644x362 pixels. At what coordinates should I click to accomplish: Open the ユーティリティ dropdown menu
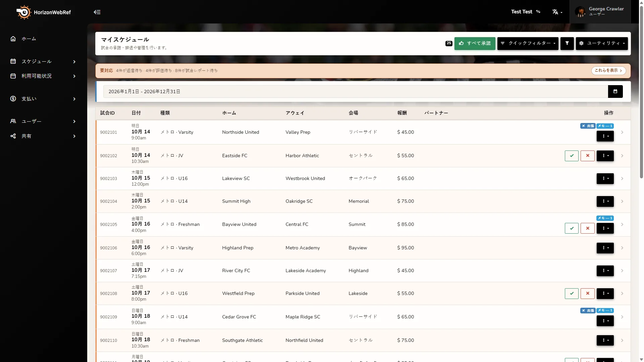pyautogui.click(x=602, y=43)
